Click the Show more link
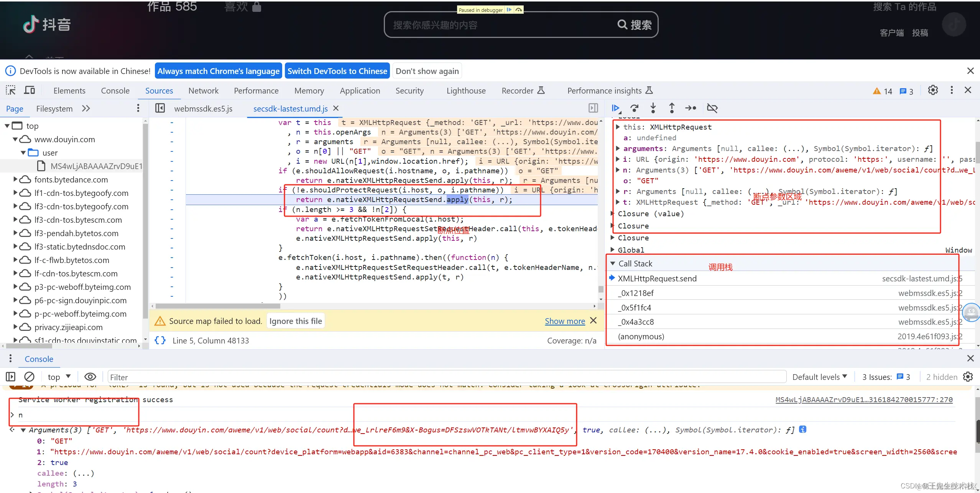Viewport: 980px width, 493px height. [564, 321]
